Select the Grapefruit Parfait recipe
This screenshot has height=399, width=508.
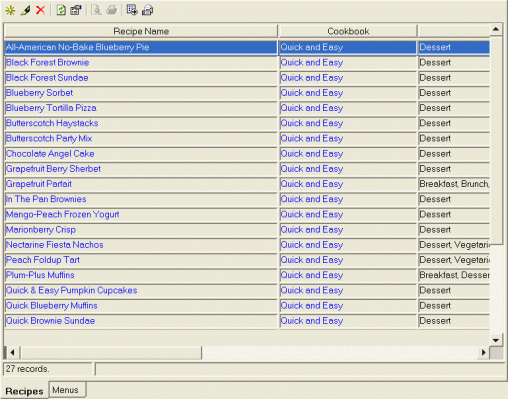[x=141, y=184]
